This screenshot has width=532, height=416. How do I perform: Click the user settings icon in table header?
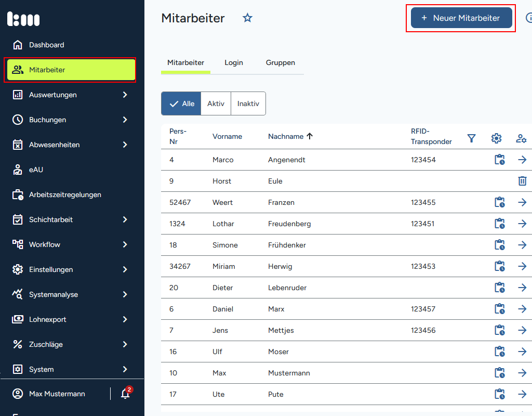[521, 138]
